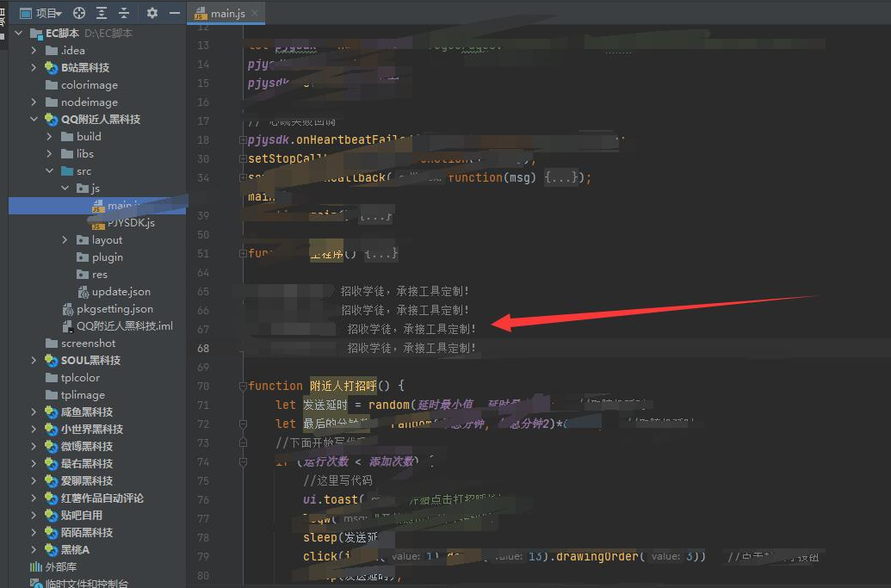
Task: Collapse the QQ附近人黑科技 module
Action: point(34,119)
